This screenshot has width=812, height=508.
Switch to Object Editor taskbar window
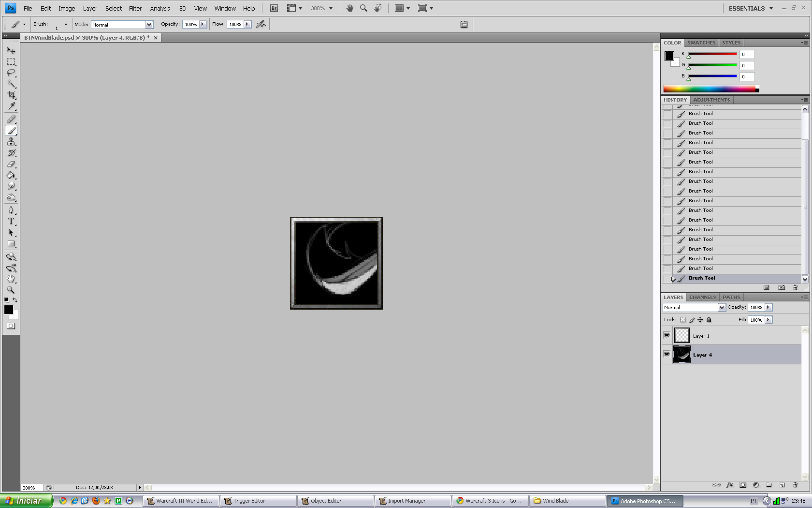click(335, 501)
